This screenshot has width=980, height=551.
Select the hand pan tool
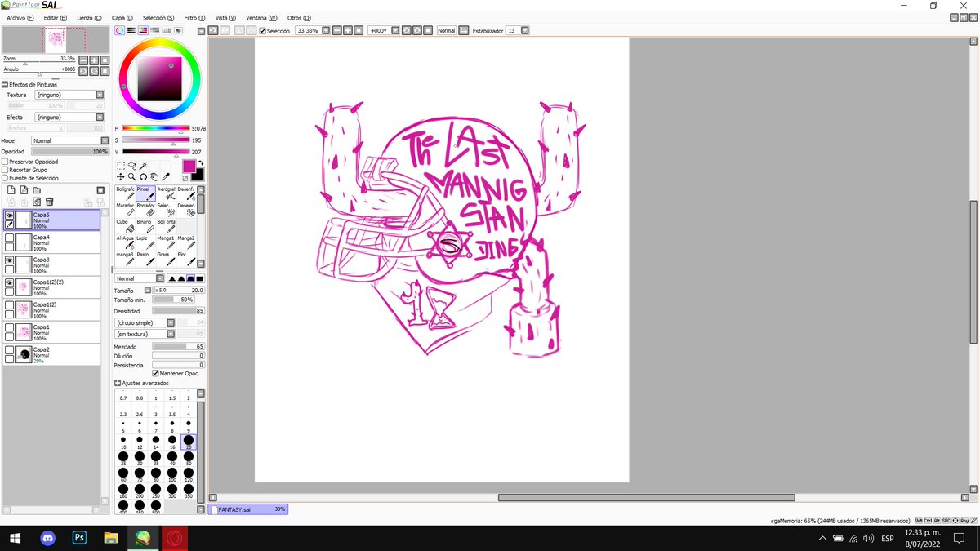(x=154, y=176)
